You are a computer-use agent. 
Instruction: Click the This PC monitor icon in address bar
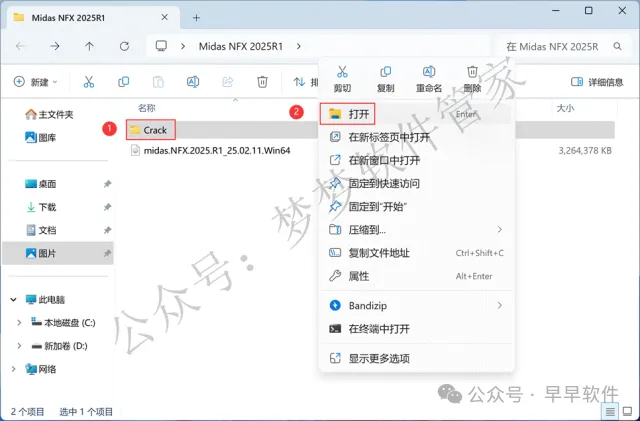[161, 46]
